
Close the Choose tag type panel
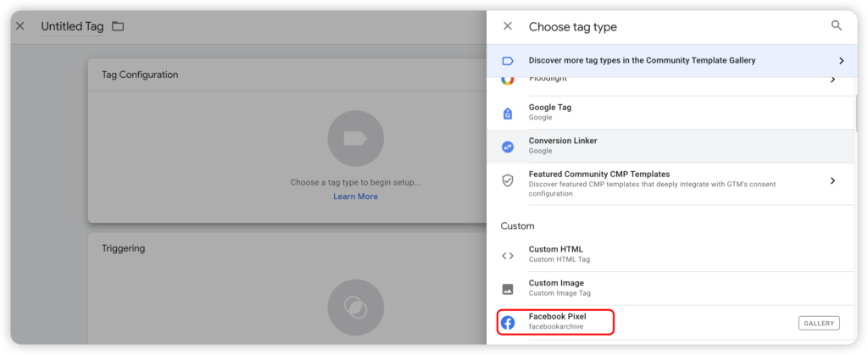(x=508, y=26)
